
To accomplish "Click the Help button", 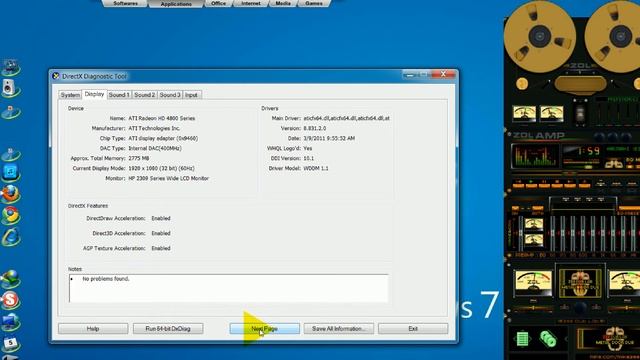I will [93, 329].
